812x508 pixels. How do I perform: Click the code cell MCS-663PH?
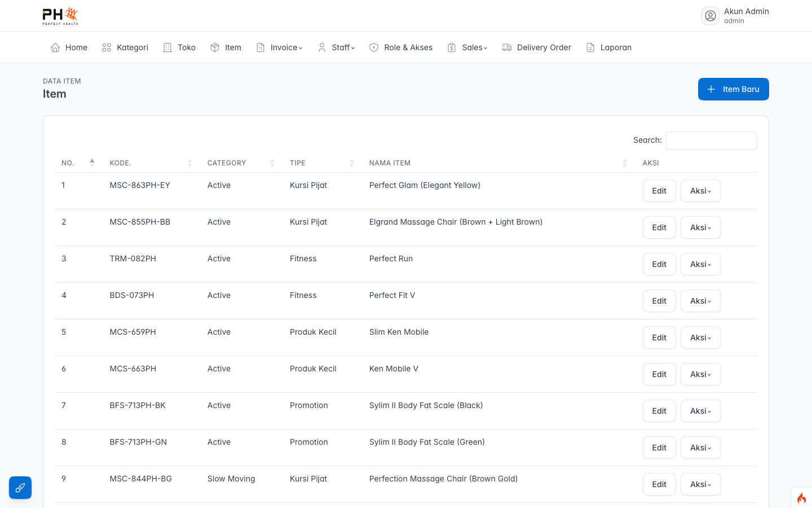click(133, 369)
